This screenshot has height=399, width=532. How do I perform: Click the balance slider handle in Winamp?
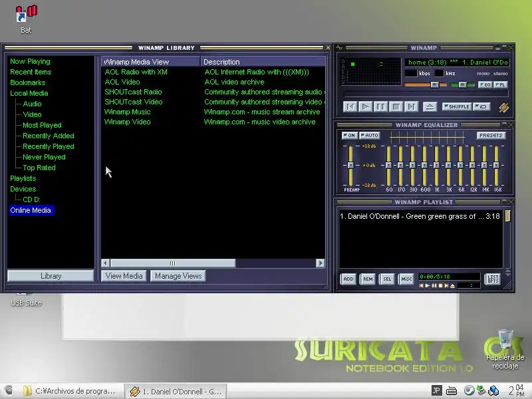pyautogui.click(x=462, y=85)
